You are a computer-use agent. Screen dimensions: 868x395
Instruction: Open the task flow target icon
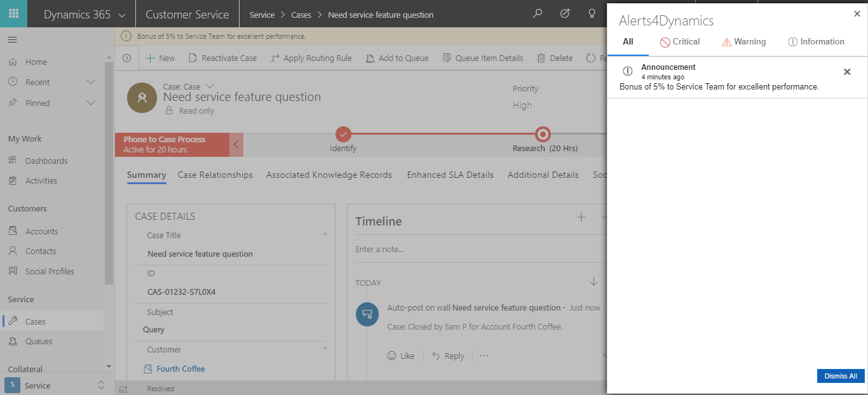pyautogui.click(x=565, y=13)
